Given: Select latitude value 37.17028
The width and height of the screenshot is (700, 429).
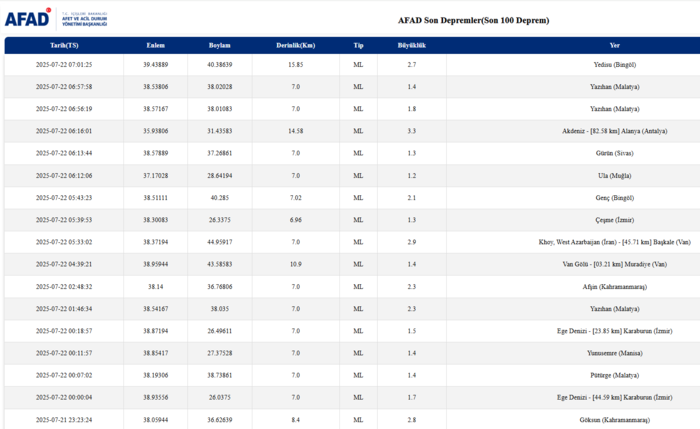Looking at the screenshot, I should pyautogui.click(x=155, y=176).
